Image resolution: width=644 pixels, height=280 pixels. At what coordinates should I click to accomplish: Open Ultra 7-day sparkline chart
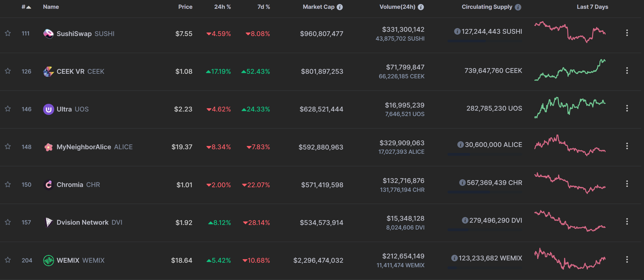pyautogui.click(x=570, y=108)
